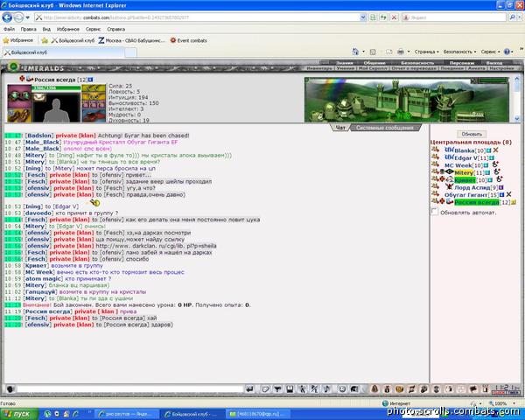Screen dimensions: 525x420
Task: Click the knight helmet icon in chat toolbar
Action: click(x=354, y=388)
